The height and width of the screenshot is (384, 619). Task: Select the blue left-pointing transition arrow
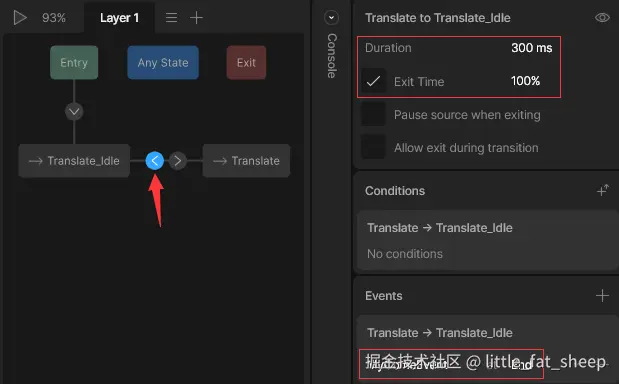click(155, 161)
